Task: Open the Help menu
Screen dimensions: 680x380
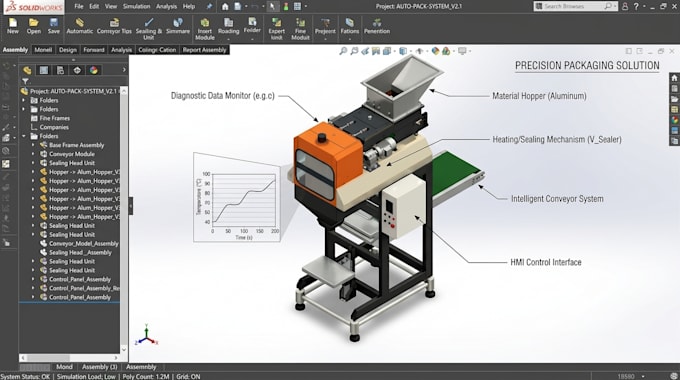Action: point(189,7)
